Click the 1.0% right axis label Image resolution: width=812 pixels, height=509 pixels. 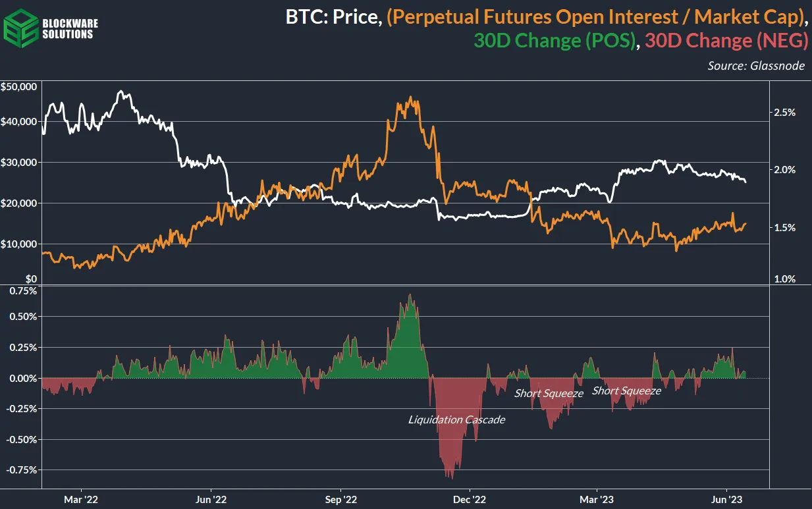point(784,279)
